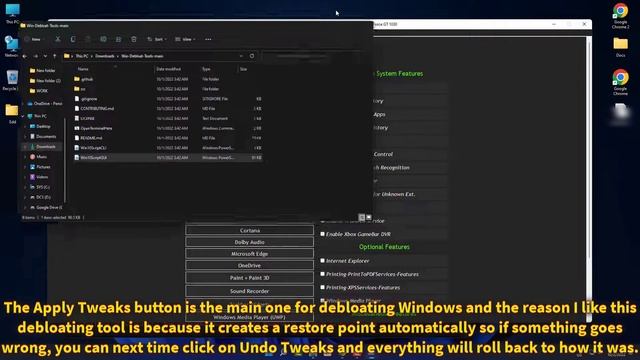Image resolution: width=640 pixels, height=360 pixels.
Task: Expand the Music tree node
Action: pos(25,157)
